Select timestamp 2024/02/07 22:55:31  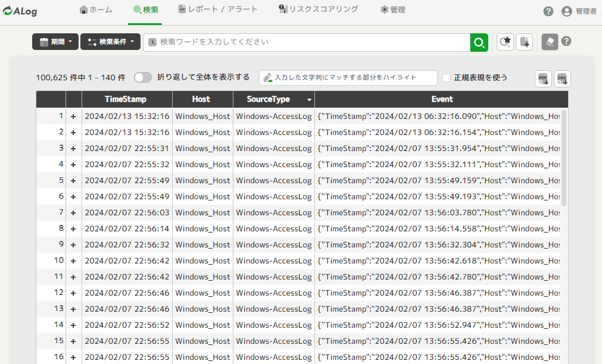(x=127, y=149)
